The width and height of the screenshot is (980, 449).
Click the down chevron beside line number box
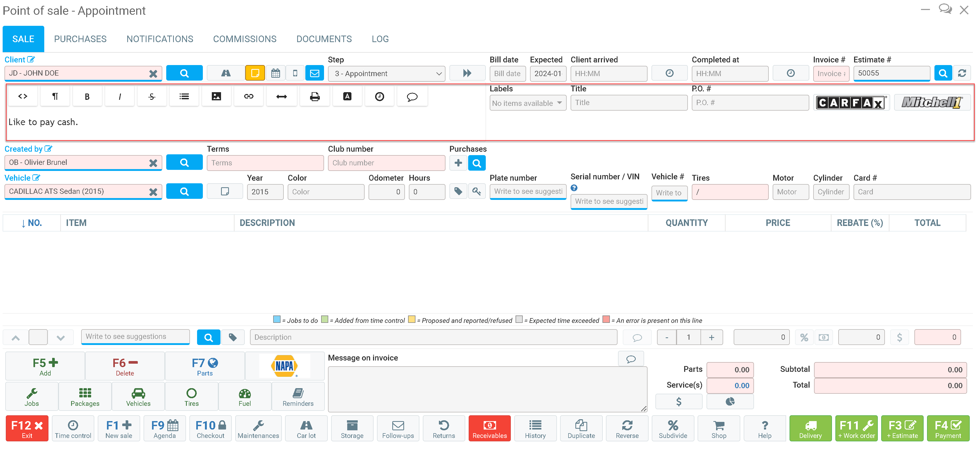pyautogui.click(x=61, y=337)
